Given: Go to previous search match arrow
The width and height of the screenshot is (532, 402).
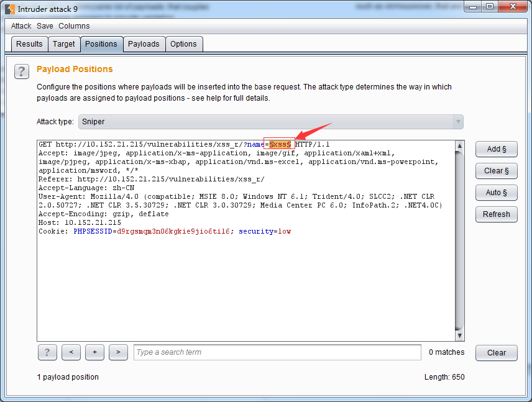Looking at the screenshot, I should (x=71, y=352).
